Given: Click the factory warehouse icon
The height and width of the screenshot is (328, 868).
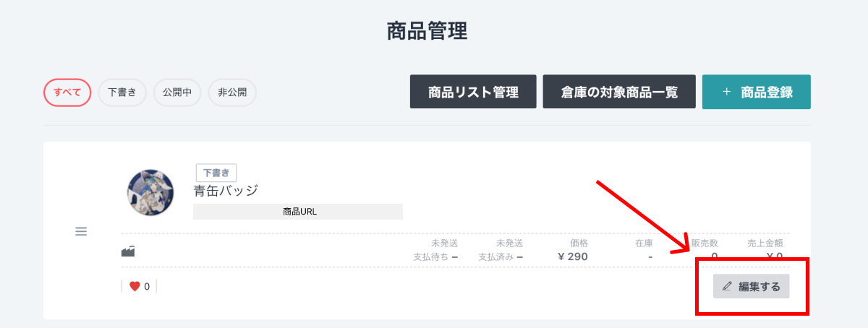Looking at the screenshot, I should point(128,251).
